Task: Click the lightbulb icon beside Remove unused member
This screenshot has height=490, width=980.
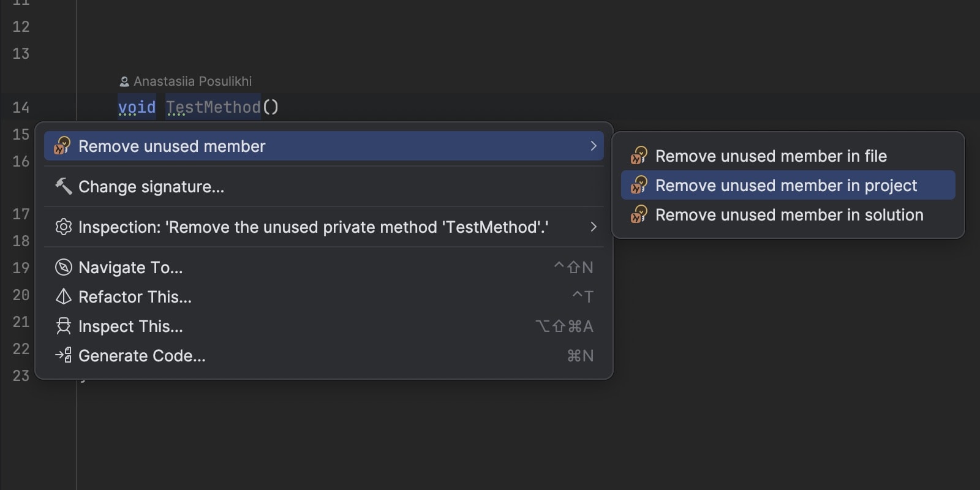Action: click(x=62, y=146)
